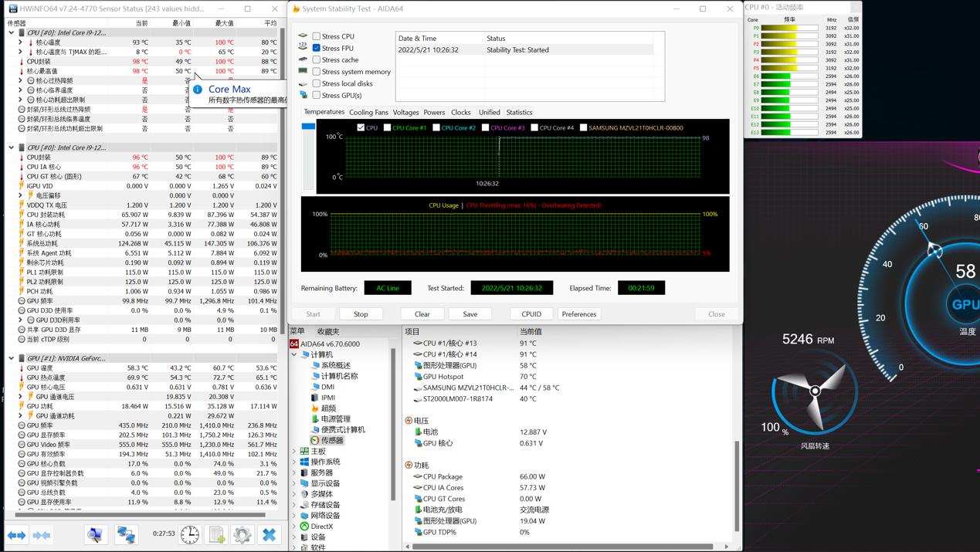This screenshot has width=980, height=552.
Task: Enable Stress GPU(s) checkbox
Action: tap(317, 95)
